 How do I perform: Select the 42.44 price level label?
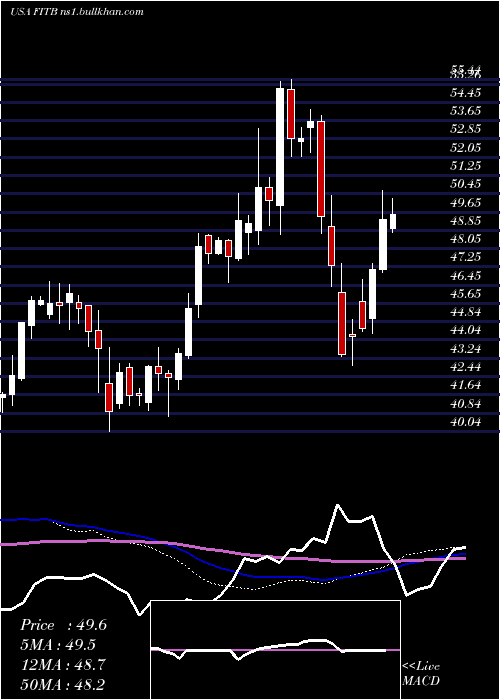pyautogui.click(x=465, y=367)
